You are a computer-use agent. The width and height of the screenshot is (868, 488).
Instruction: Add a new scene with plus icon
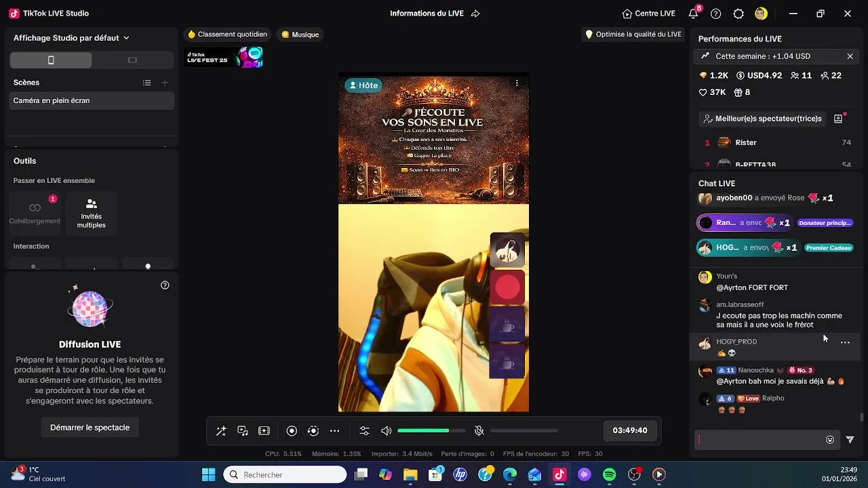tap(165, 83)
